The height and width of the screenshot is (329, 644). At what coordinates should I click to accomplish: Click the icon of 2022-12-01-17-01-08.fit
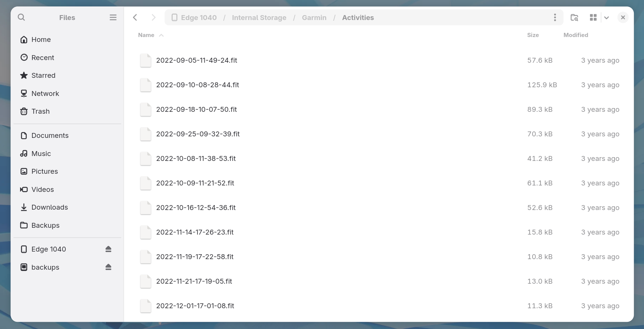(x=145, y=306)
